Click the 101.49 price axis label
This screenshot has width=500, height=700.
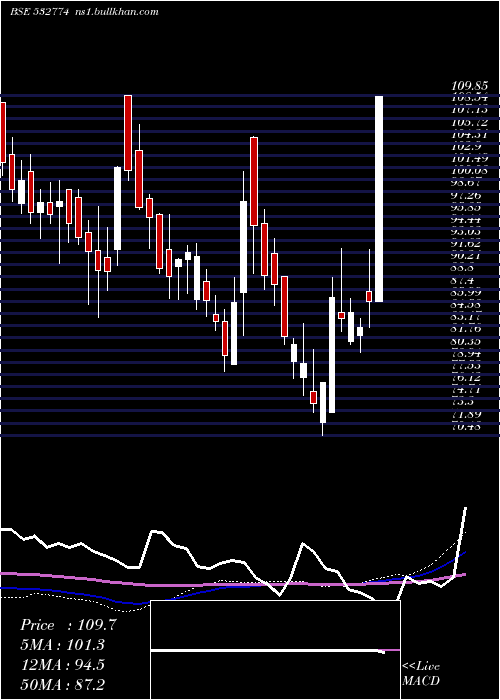469,158
